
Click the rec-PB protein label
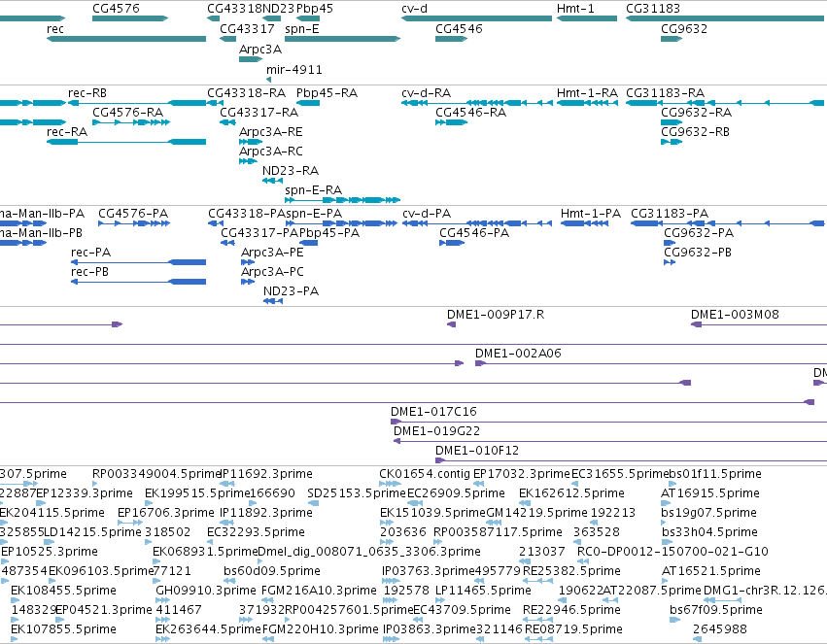(x=89, y=272)
